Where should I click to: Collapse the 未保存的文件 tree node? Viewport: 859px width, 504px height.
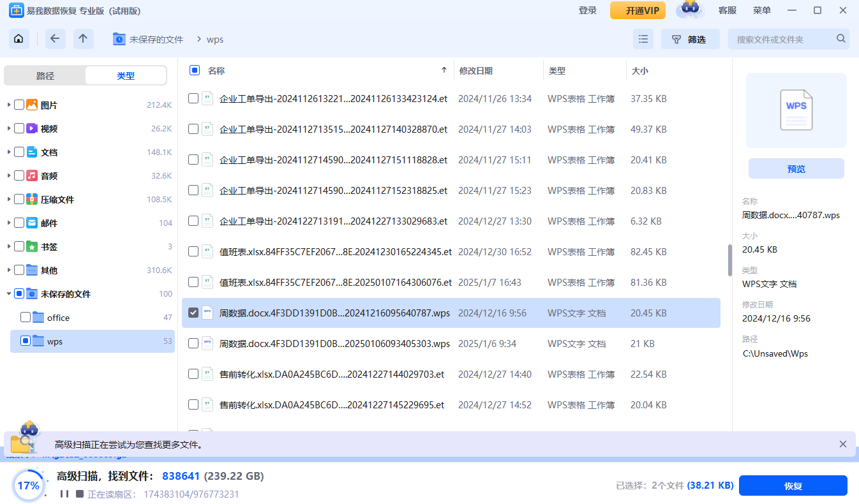click(9, 294)
